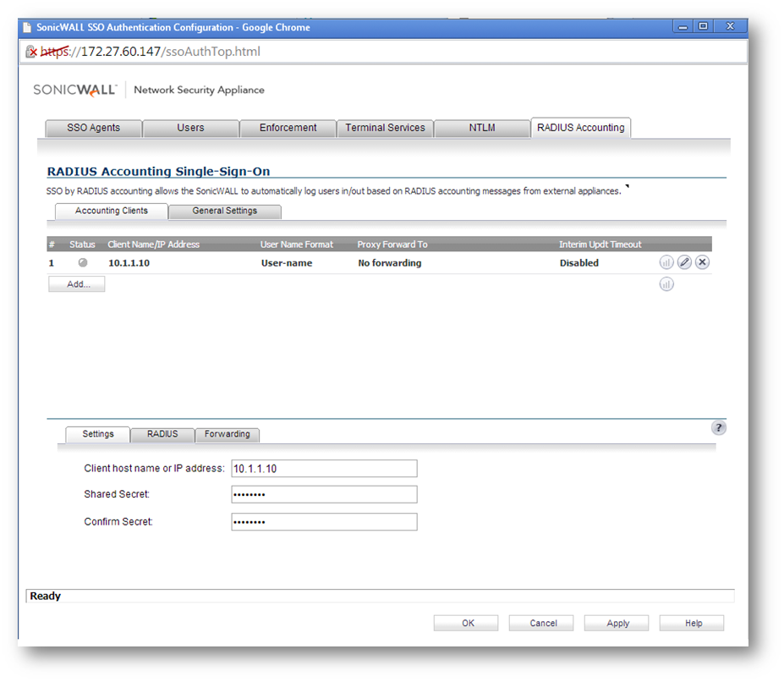Click the Shared Secret password field
The width and height of the screenshot is (784, 682).
click(324, 495)
